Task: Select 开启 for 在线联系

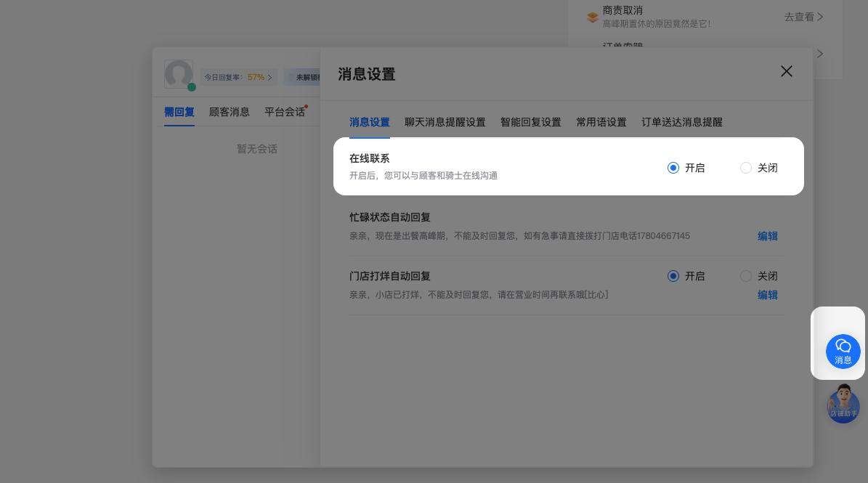Action: click(673, 168)
